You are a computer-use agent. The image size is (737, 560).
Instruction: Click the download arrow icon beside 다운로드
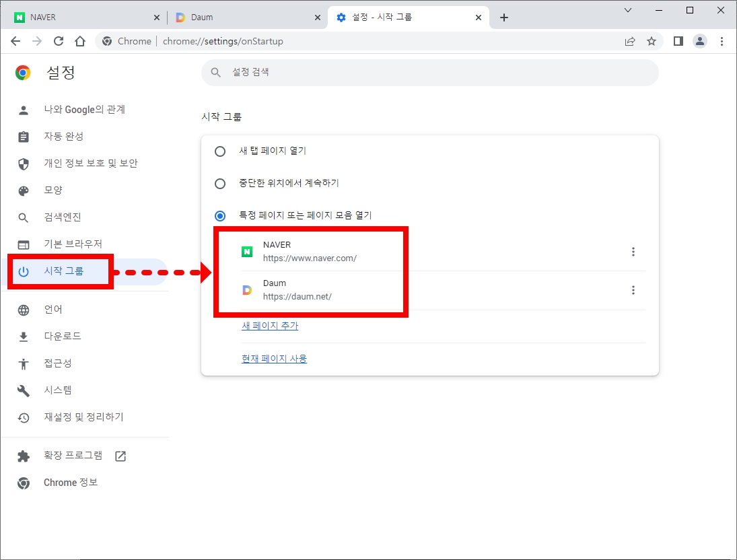click(23, 337)
